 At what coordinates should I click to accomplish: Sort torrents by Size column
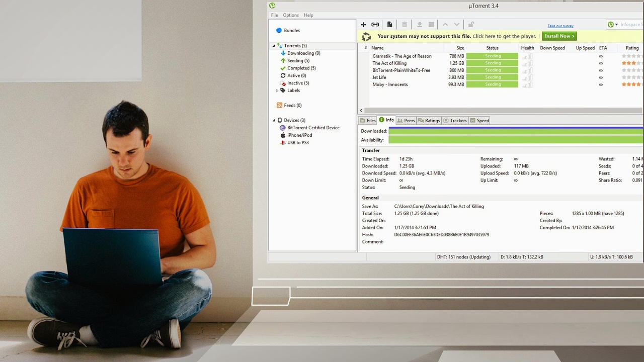click(x=455, y=48)
